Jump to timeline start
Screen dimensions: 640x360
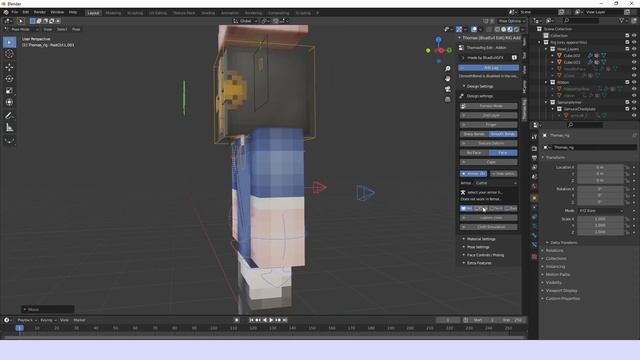251,320
